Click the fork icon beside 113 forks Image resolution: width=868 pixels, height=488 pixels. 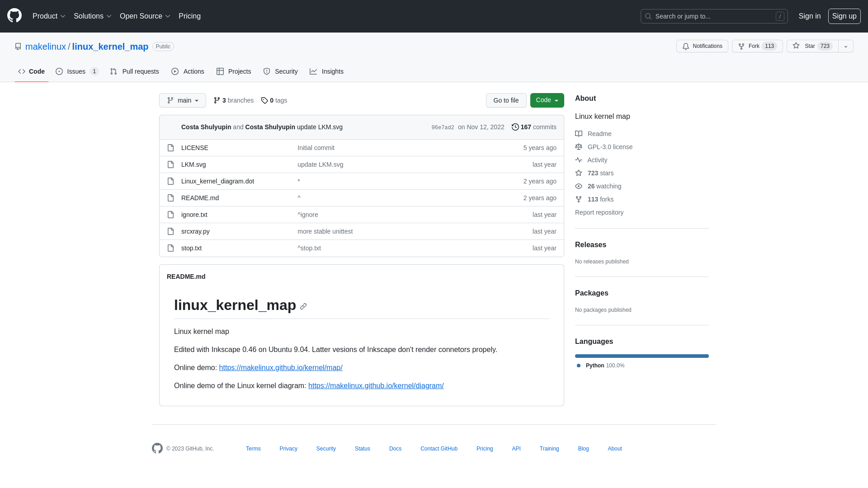pos(579,199)
